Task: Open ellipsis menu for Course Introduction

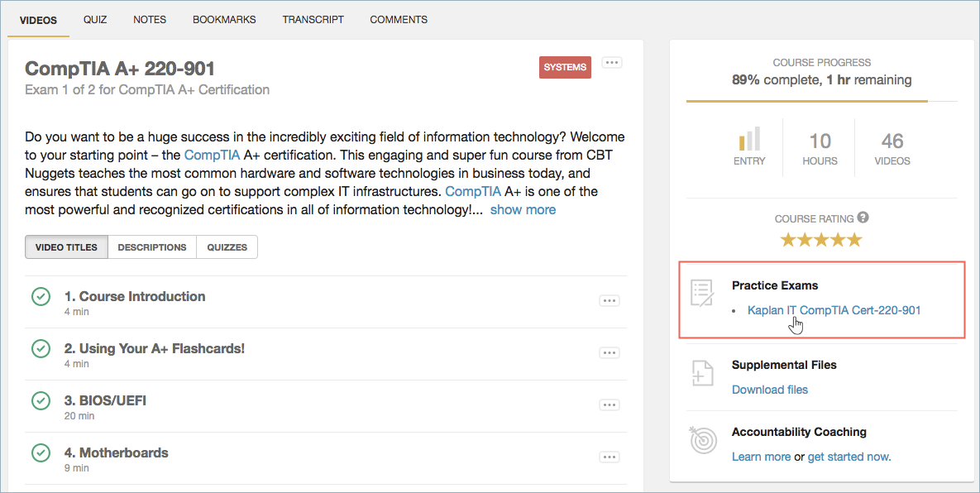Action: (x=610, y=301)
